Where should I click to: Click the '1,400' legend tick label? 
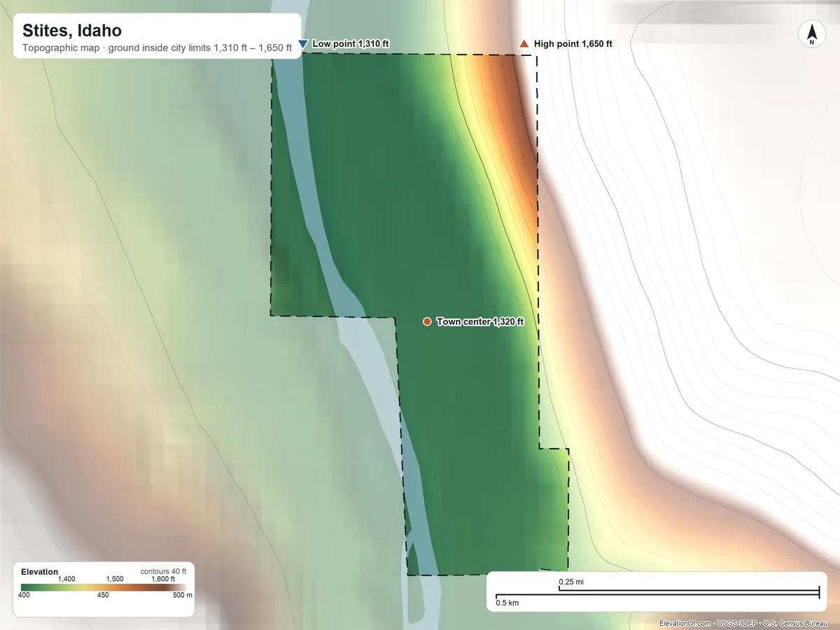[66, 579]
